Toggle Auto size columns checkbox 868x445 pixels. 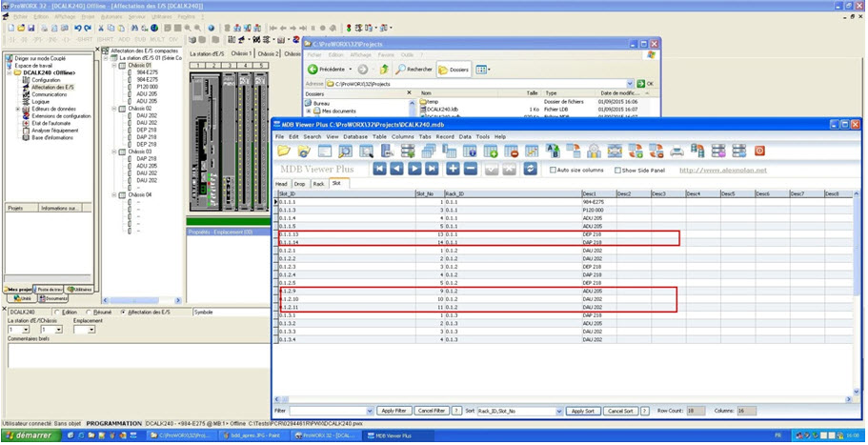(x=553, y=170)
